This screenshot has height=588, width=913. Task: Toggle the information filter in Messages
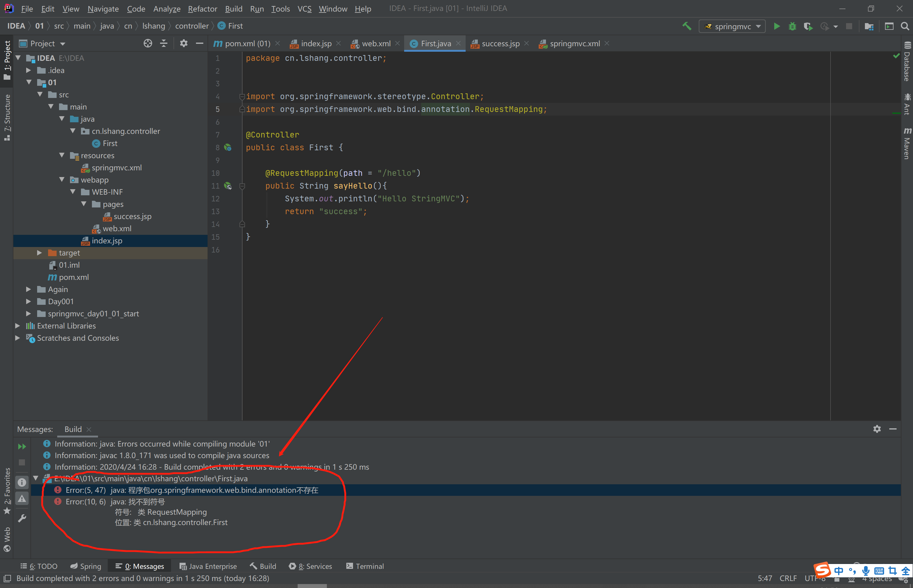pos(22,482)
